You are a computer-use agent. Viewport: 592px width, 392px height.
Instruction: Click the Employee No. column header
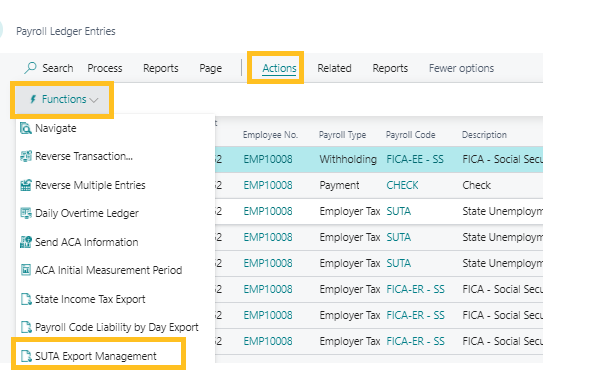(x=270, y=135)
